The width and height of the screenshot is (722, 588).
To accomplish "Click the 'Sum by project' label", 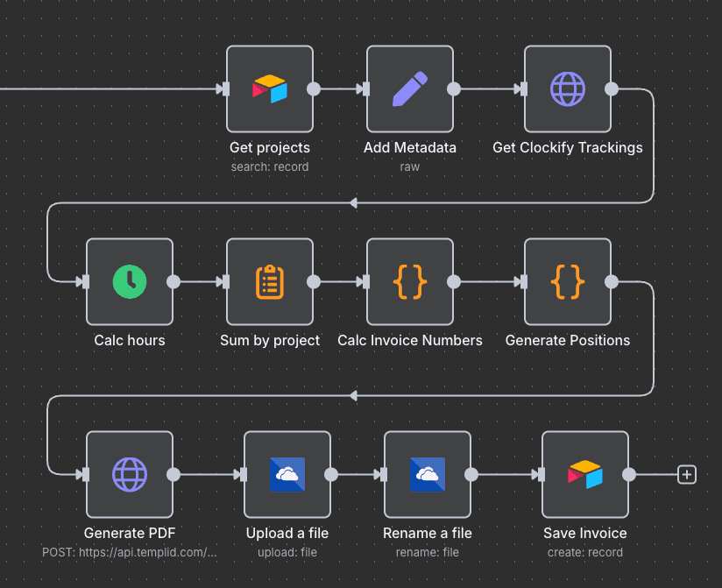I will 270,341.
